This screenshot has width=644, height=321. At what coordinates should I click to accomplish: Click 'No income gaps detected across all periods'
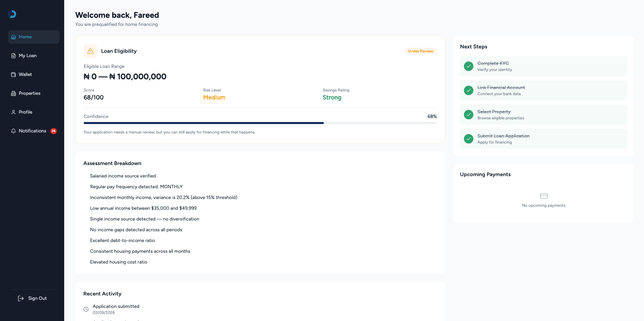click(x=136, y=230)
